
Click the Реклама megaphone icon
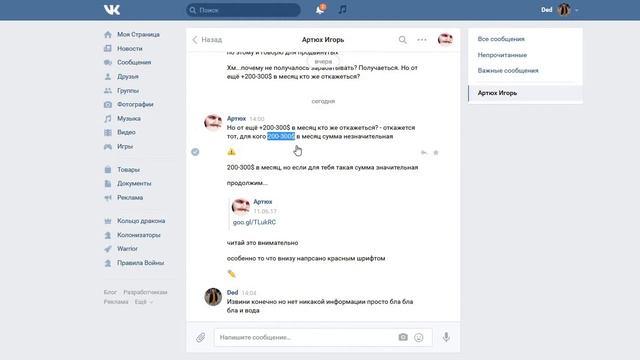108,198
